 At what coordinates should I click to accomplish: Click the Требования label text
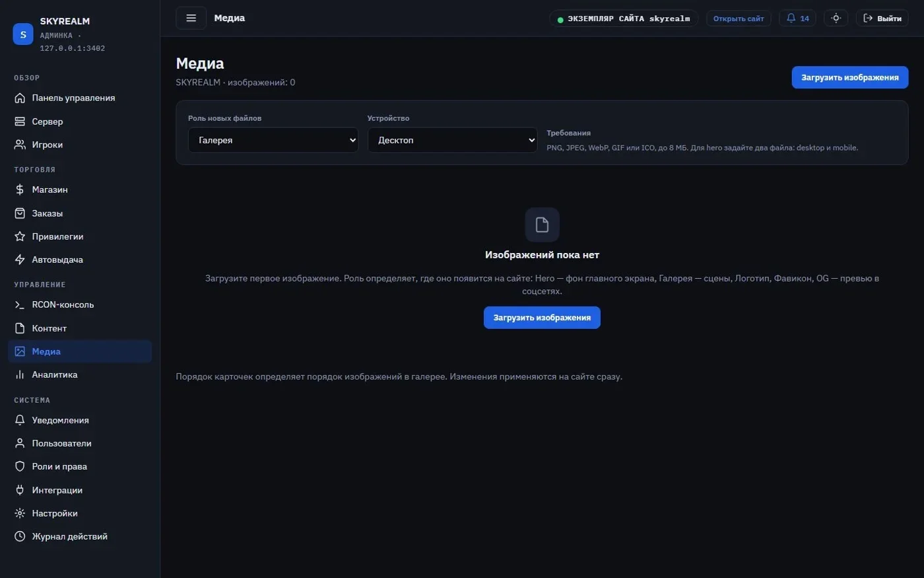point(568,133)
